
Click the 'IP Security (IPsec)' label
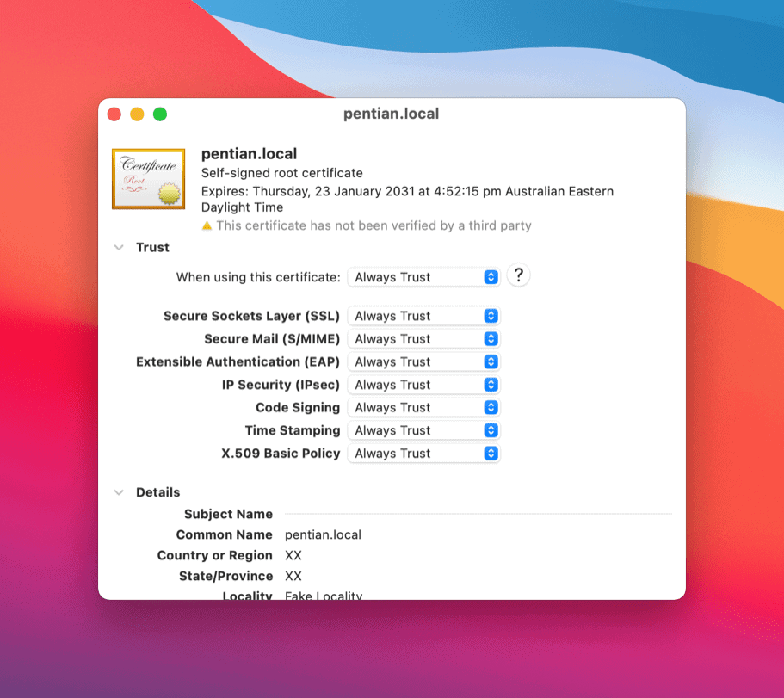pos(281,385)
